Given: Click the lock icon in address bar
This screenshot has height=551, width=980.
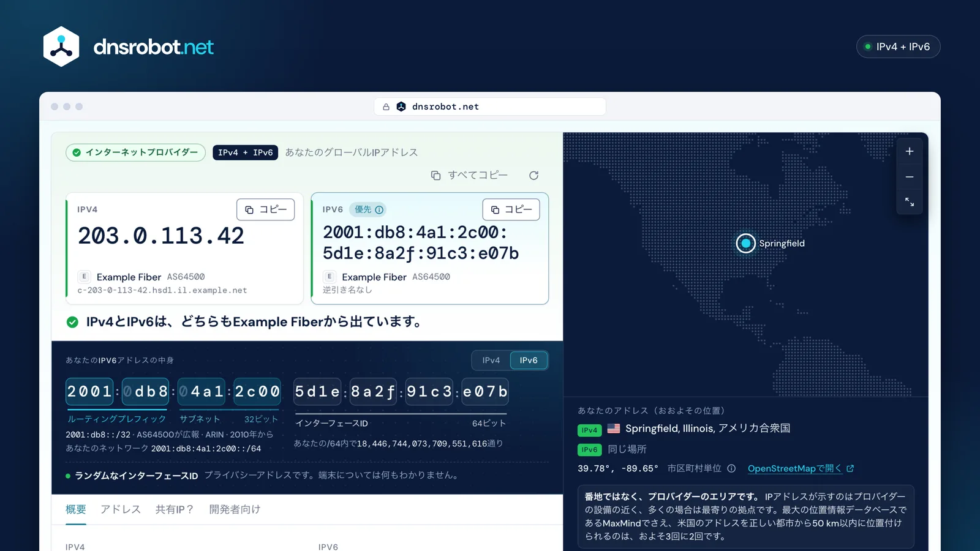Looking at the screenshot, I should 386,107.
